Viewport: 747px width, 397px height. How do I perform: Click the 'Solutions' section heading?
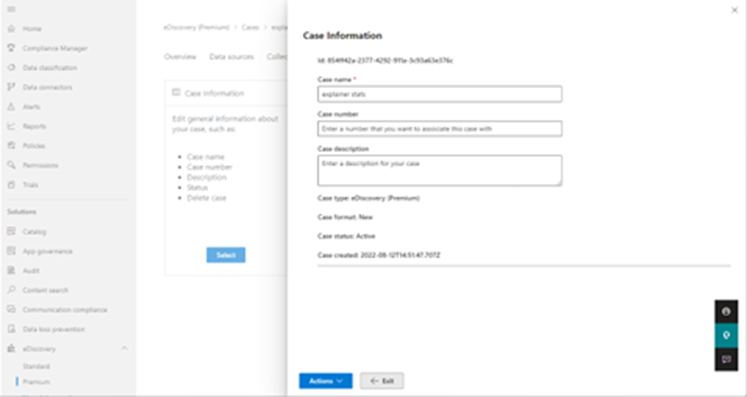click(21, 212)
